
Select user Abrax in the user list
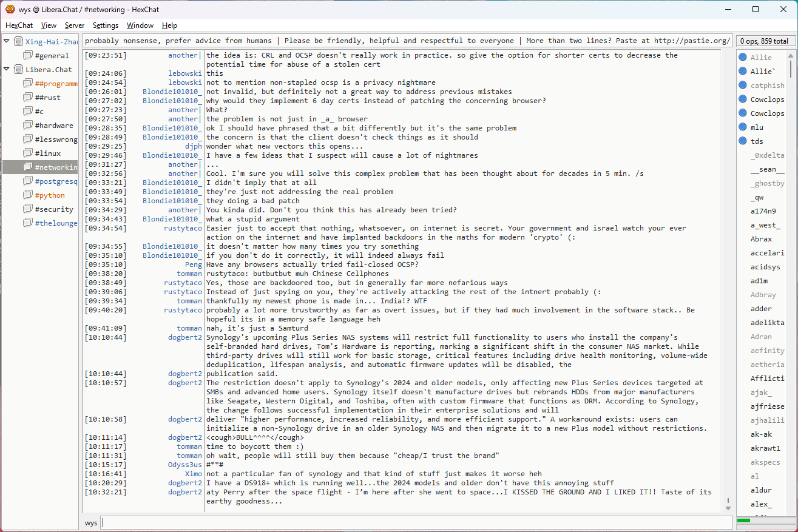(761, 238)
